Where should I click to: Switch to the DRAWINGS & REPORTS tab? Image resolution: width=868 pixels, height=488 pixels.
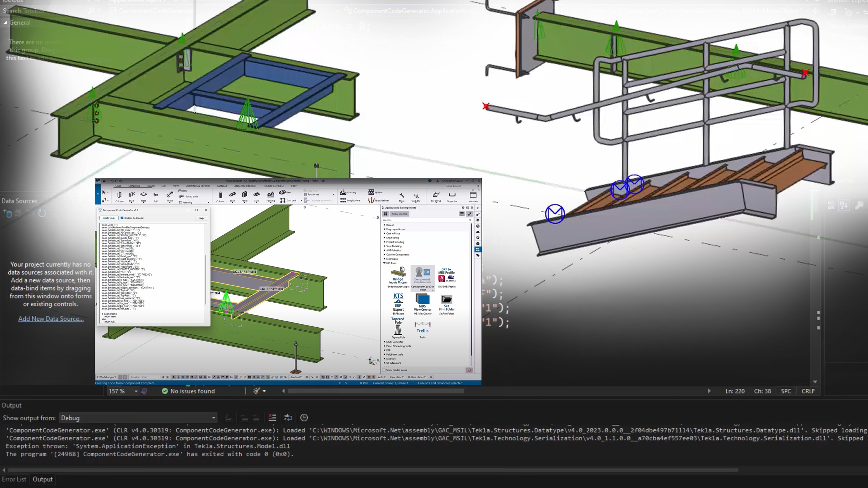coord(198,186)
